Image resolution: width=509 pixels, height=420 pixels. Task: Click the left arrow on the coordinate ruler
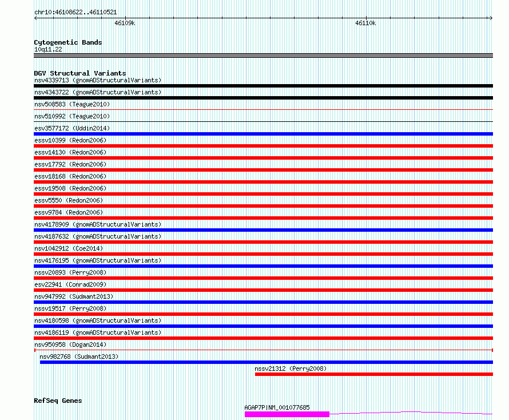35,18
